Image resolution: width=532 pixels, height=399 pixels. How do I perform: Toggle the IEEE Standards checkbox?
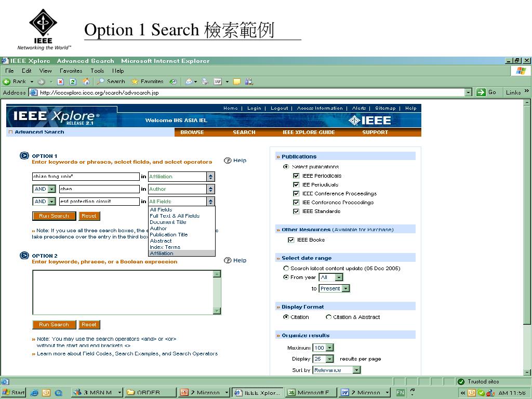pos(296,211)
